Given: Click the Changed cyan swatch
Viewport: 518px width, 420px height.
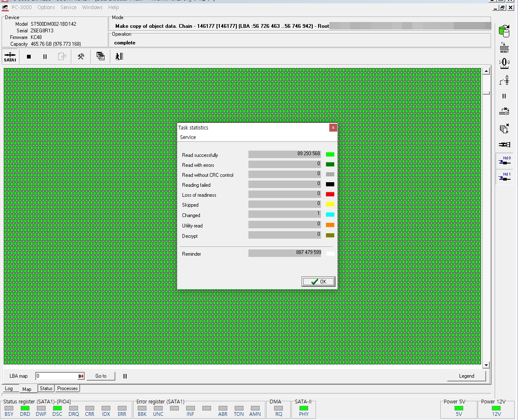Looking at the screenshot, I should [x=330, y=215].
